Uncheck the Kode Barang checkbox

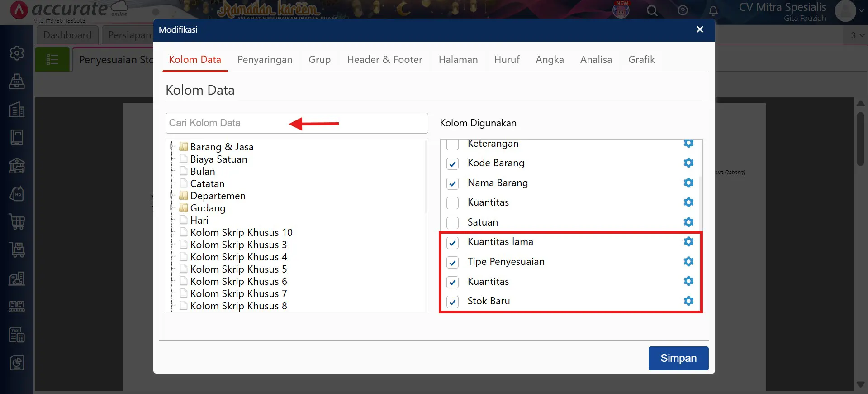pos(452,163)
